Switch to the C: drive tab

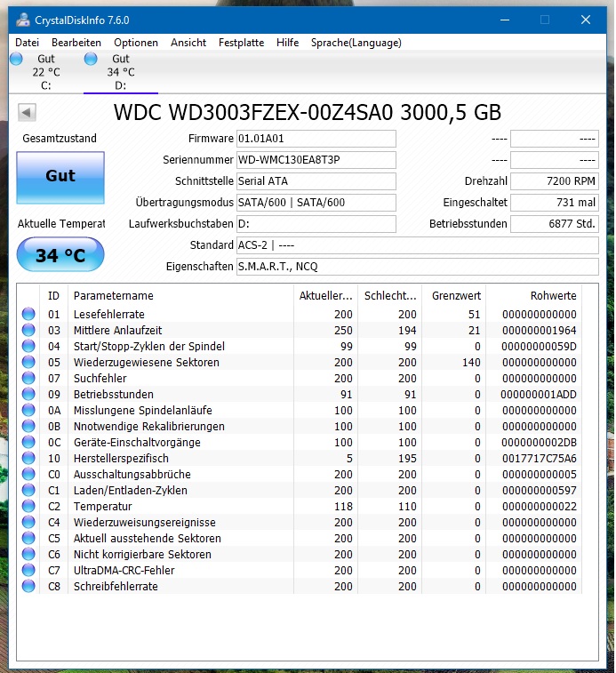(46, 72)
